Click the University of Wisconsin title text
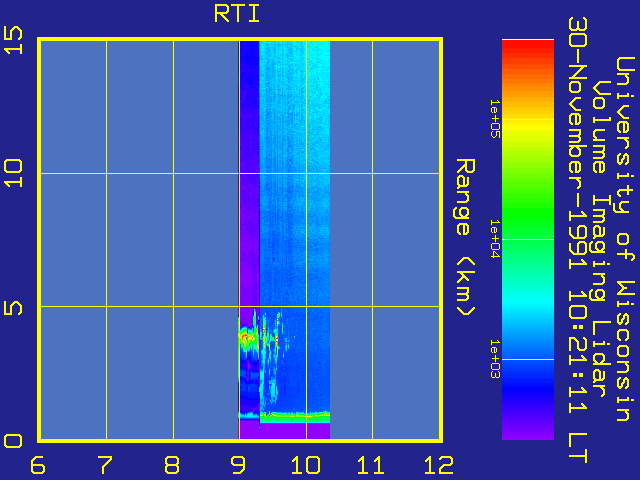Screen dimensions: 640x480 tap(624, 239)
